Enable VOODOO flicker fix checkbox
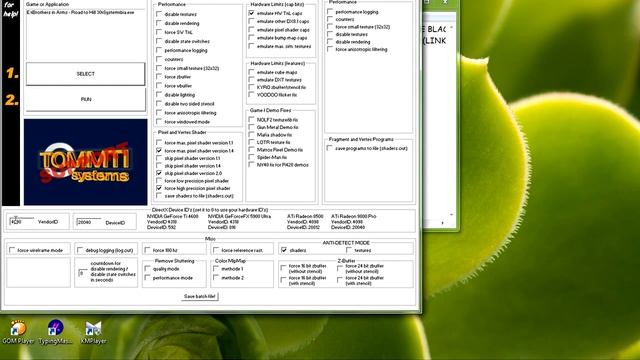 (x=251, y=95)
